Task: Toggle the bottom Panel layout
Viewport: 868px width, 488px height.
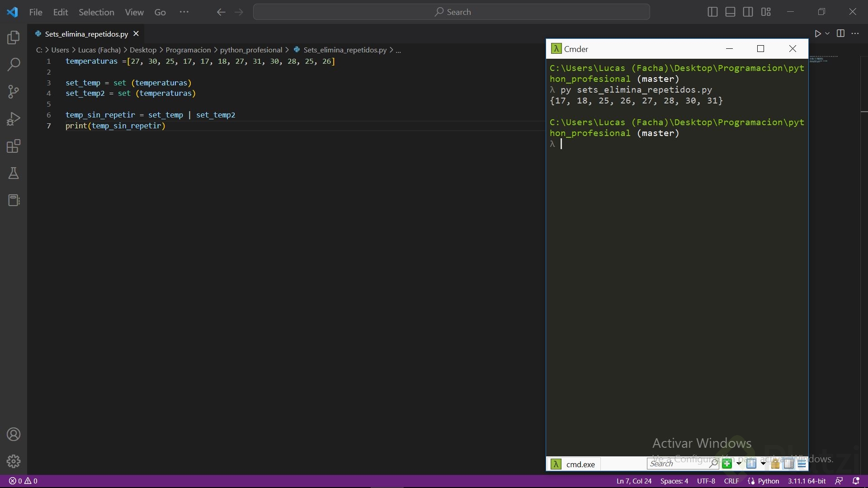Action: point(730,12)
